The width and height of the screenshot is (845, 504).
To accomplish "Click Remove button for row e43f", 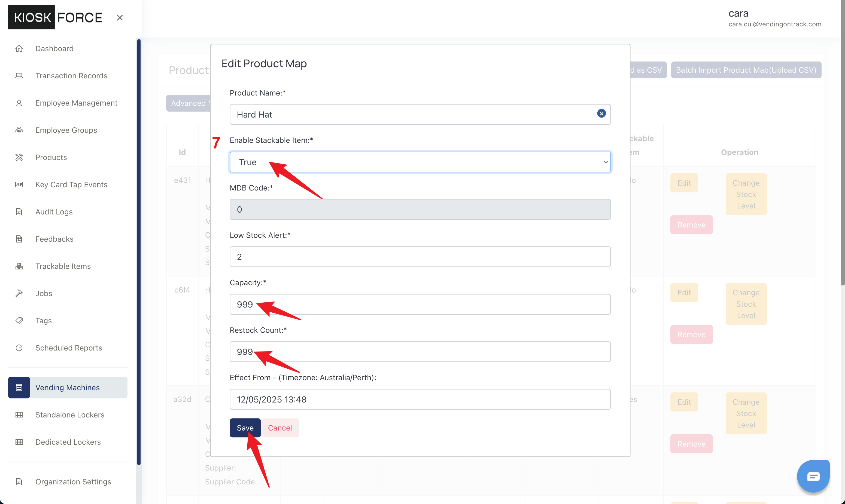I will pyautogui.click(x=691, y=225).
